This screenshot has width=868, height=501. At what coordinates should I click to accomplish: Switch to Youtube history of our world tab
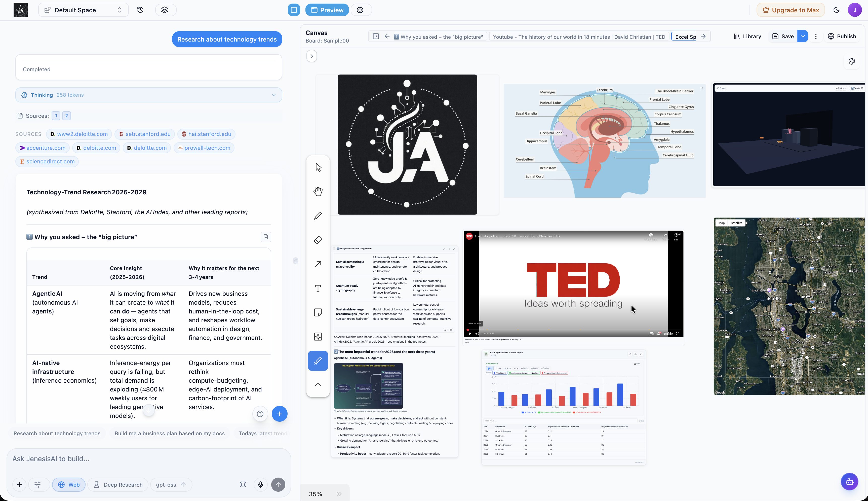pos(579,37)
